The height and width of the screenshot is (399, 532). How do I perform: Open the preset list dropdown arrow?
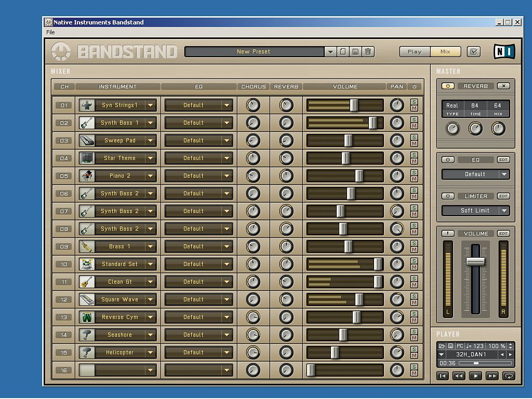(330, 51)
